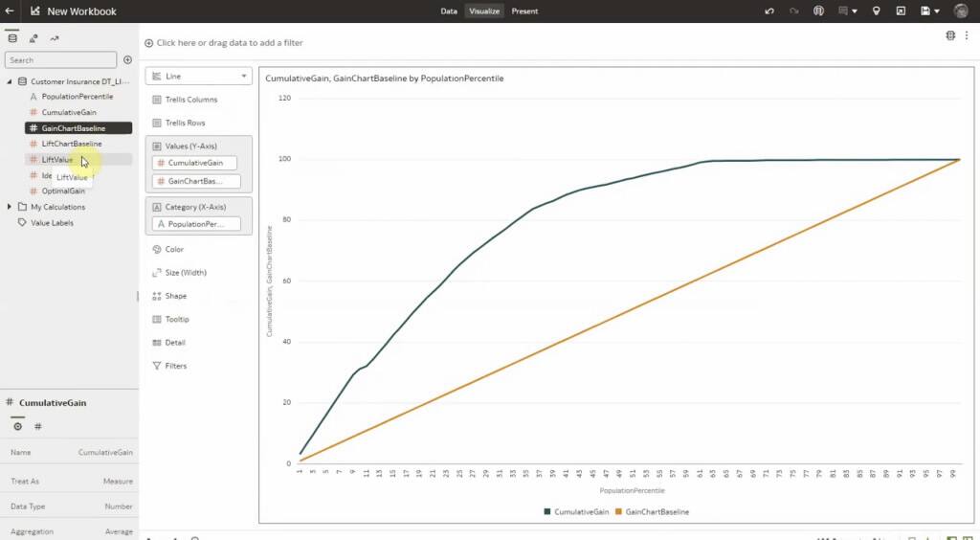Click the export icon in the header
This screenshot has width=980, height=540.
(x=901, y=11)
